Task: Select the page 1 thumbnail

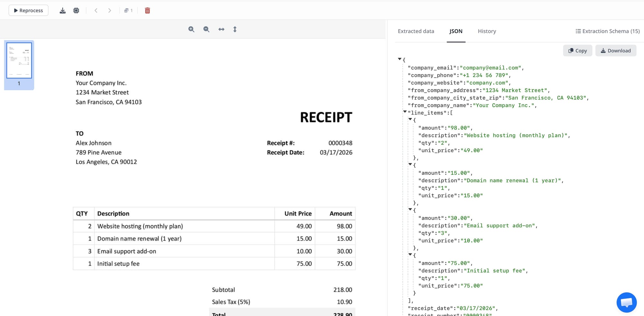Action: (19, 61)
